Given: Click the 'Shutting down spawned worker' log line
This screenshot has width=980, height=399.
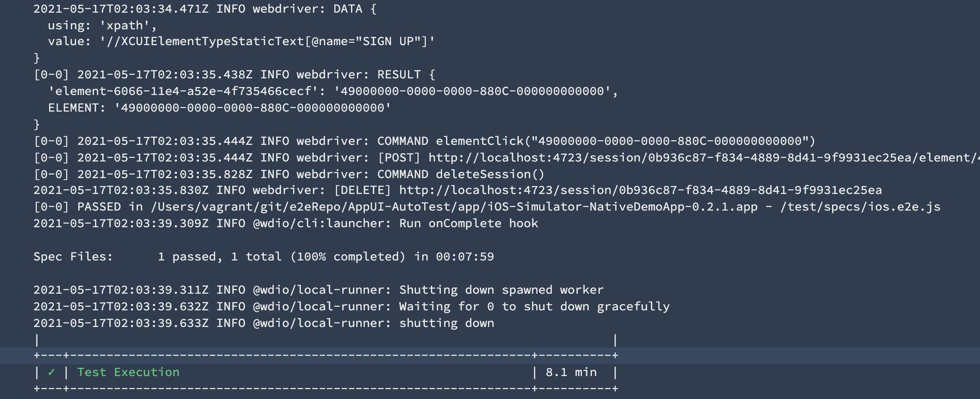Looking at the screenshot, I should tap(501, 290).
